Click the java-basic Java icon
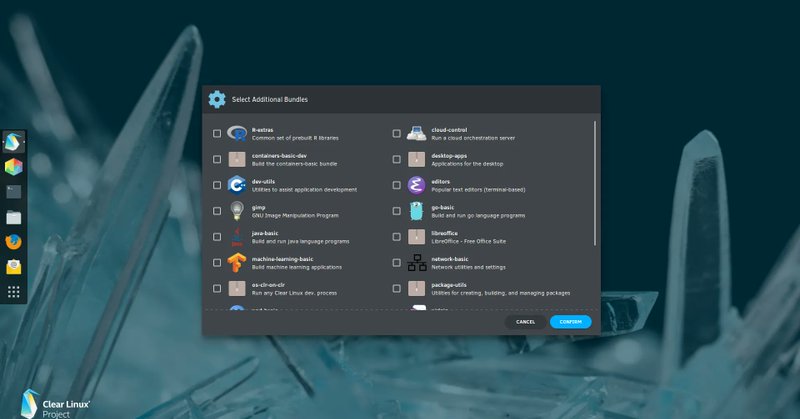This screenshot has width=800, height=419. (x=237, y=237)
